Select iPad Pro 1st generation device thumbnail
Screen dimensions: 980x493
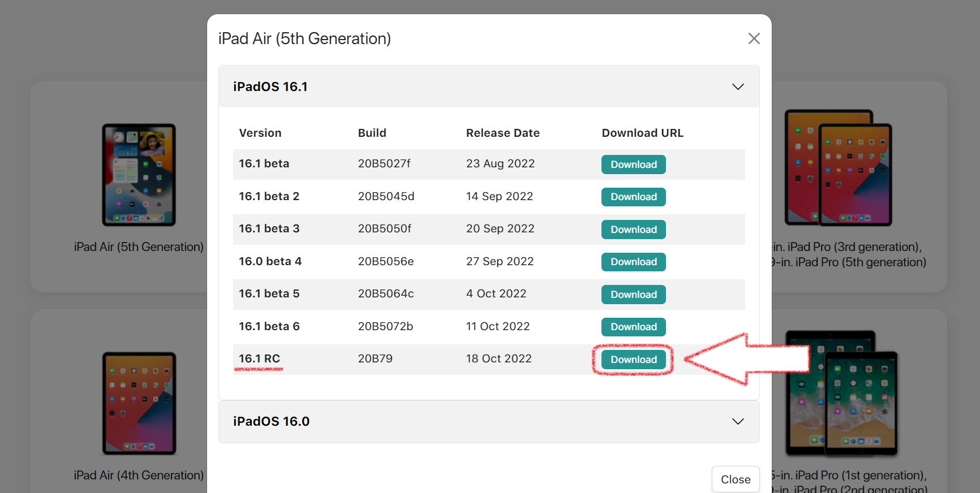[841, 393]
